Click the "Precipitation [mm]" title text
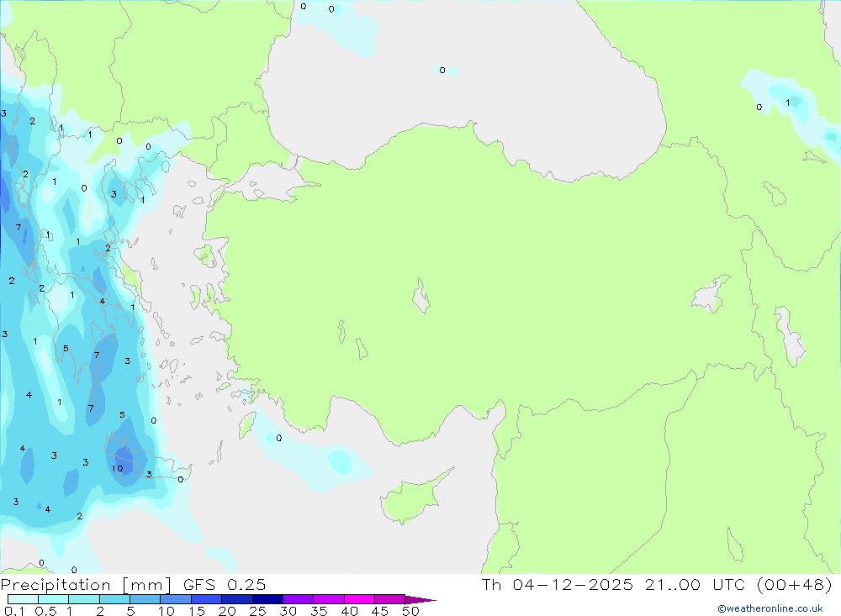Viewport: 841px width, 616px height. pos(86,585)
